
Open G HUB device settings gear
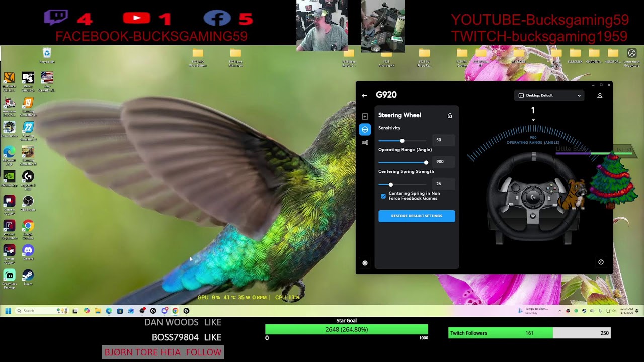coord(365,263)
